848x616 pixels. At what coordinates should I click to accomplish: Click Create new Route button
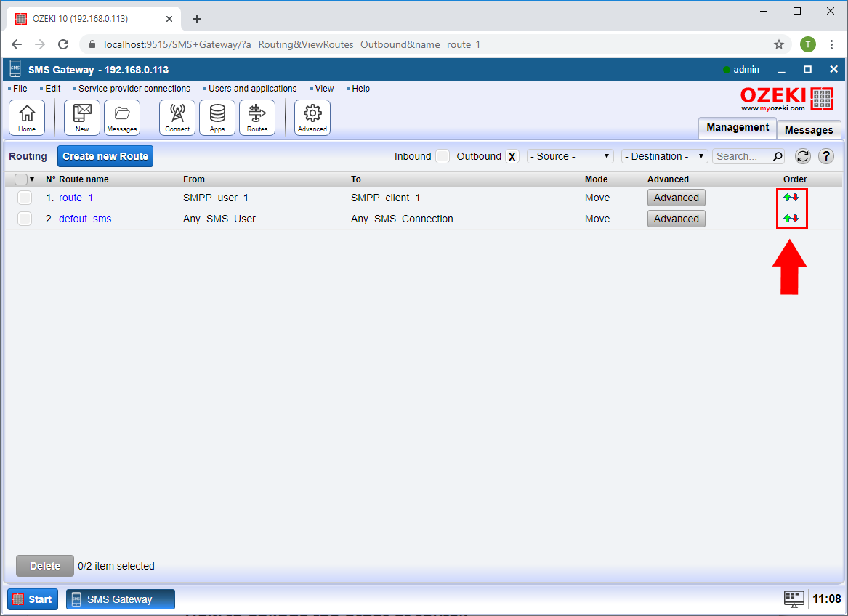pos(105,156)
